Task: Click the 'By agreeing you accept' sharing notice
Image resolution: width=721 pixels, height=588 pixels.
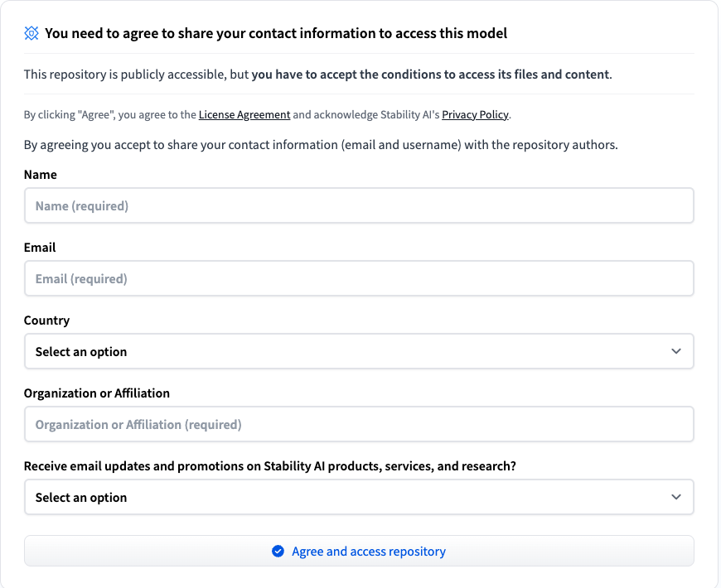Action: [321, 145]
